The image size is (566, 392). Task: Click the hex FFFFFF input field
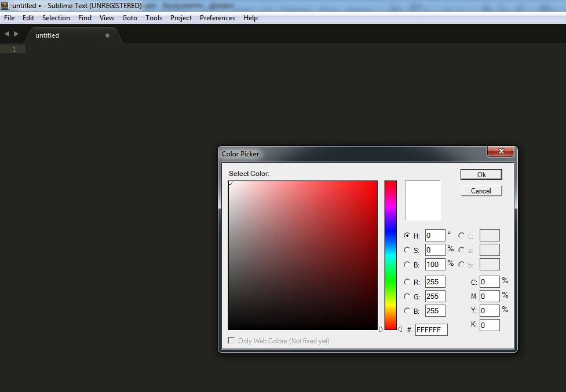coord(432,329)
